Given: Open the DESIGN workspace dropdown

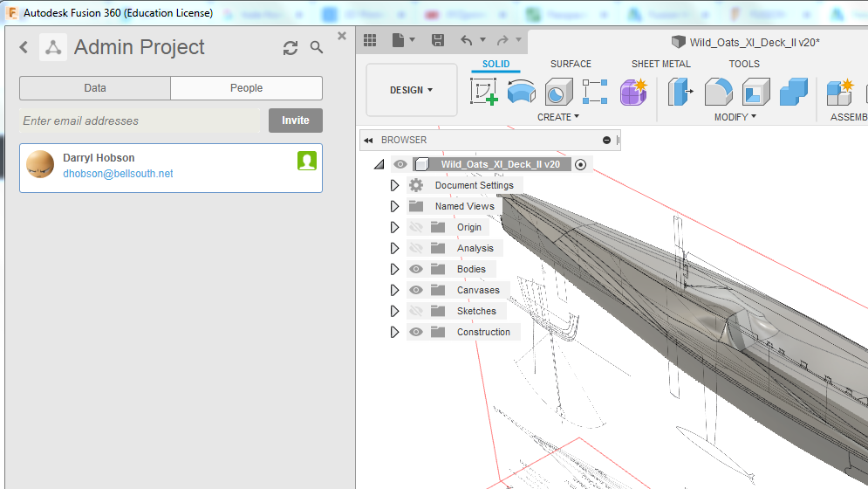Looking at the screenshot, I should click(x=411, y=90).
